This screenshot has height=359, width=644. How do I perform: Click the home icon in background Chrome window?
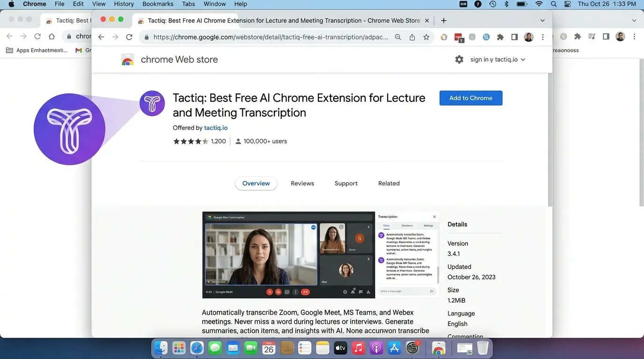tap(51, 36)
